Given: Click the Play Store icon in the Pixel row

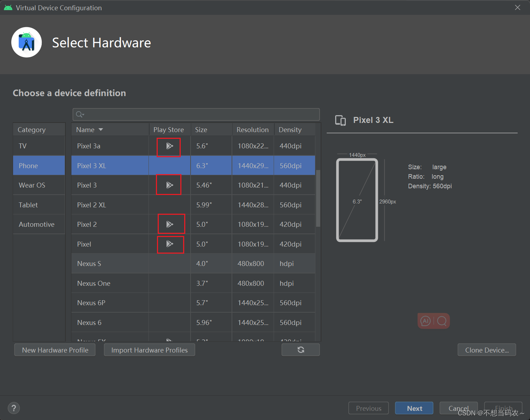Looking at the screenshot, I should [x=170, y=244].
